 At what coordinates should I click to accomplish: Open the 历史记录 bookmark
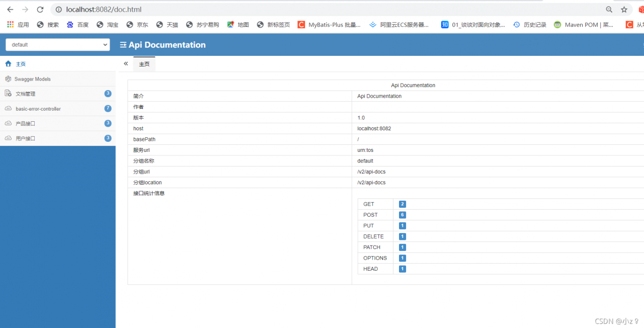530,24
